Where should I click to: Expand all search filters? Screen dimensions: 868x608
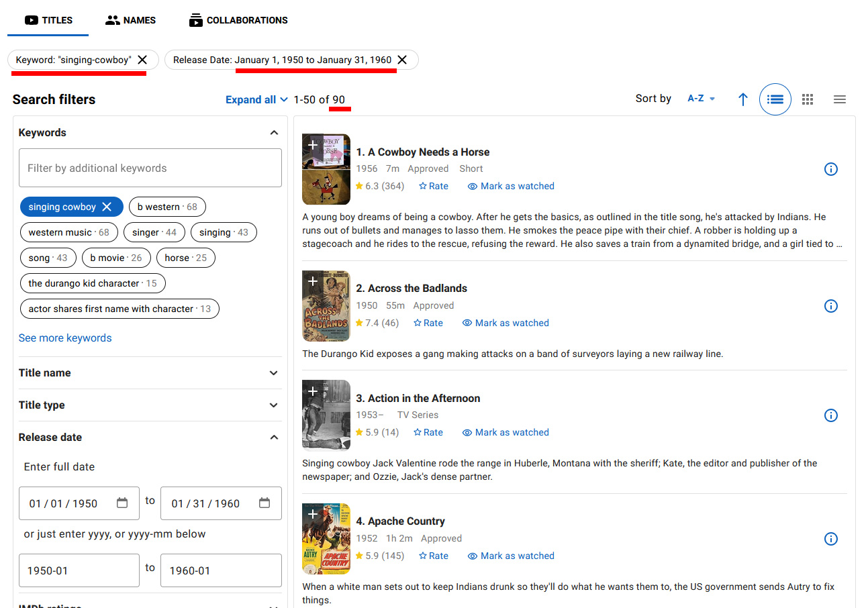tap(257, 99)
